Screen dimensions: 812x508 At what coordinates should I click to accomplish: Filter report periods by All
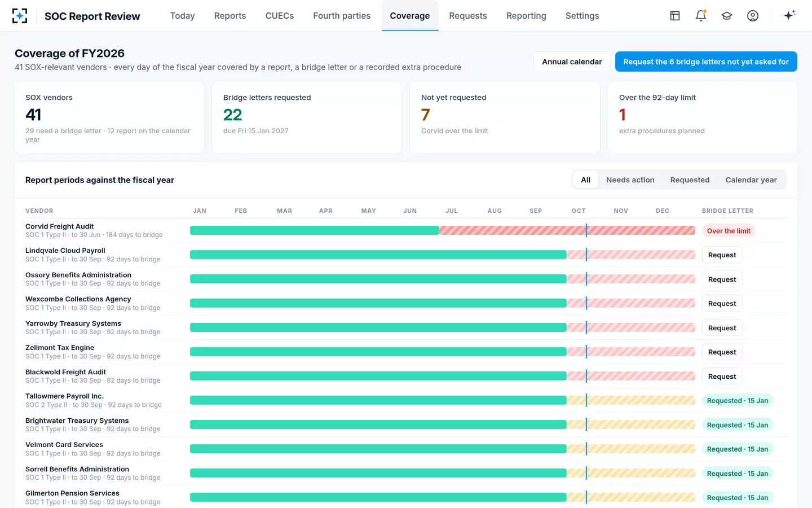pos(586,180)
